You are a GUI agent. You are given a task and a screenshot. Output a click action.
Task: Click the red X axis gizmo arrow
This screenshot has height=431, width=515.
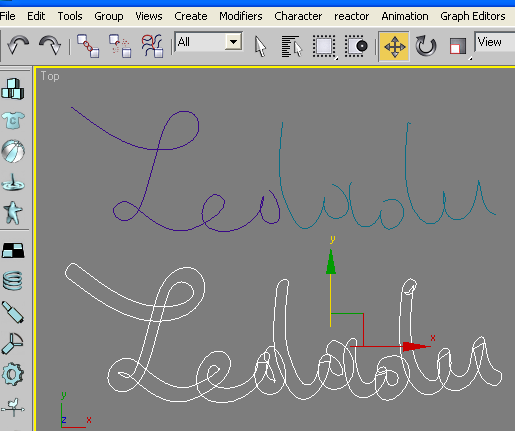coord(417,346)
